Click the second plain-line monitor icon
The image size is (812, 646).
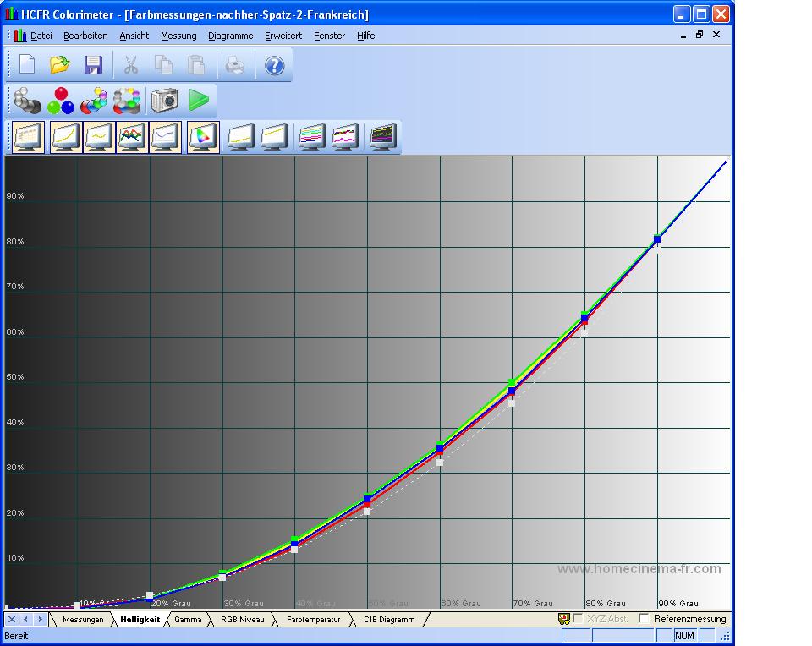pos(274,137)
